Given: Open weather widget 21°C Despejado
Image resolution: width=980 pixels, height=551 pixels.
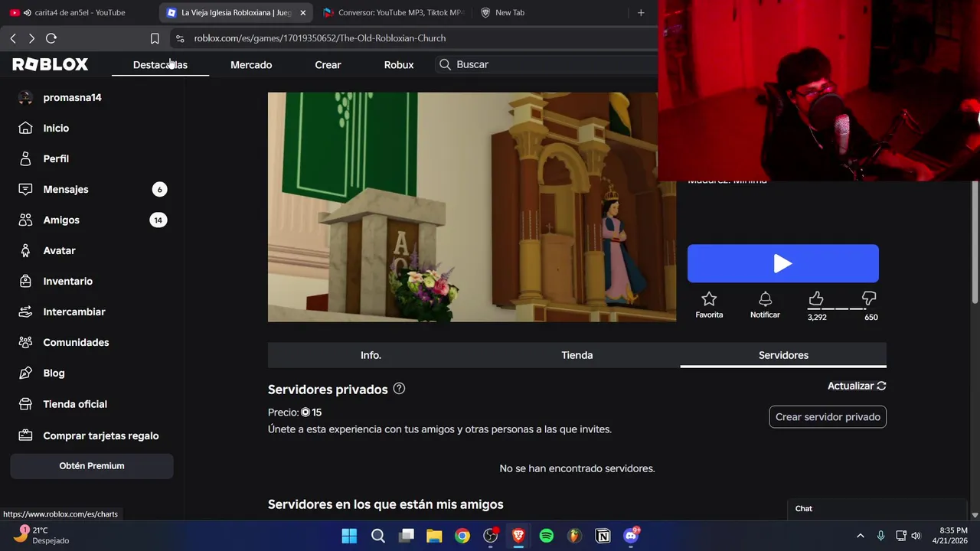Looking at the screenshot, I should [x=42, y=535].
